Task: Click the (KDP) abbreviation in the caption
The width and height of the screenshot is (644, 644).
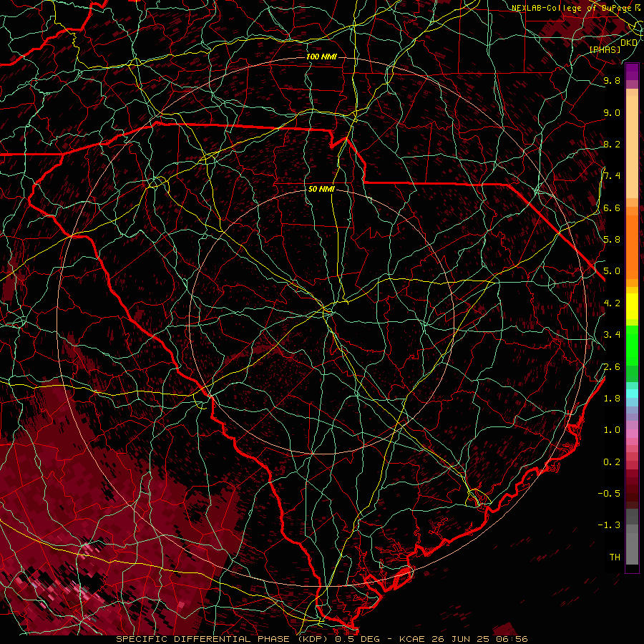Action: tap(313, 639)
